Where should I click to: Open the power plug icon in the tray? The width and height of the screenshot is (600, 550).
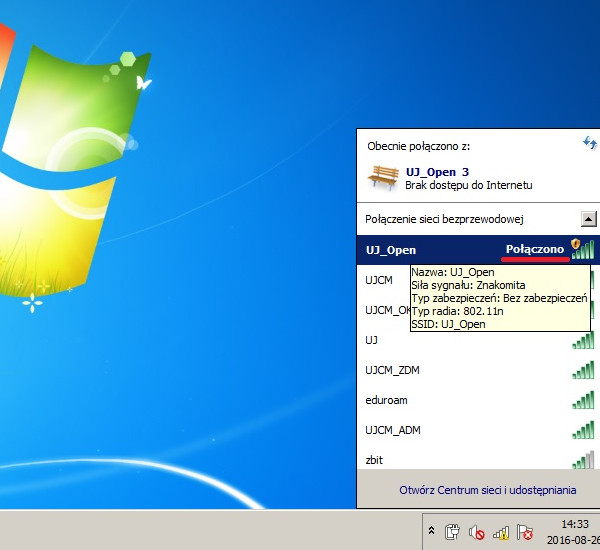click(451, 532)
